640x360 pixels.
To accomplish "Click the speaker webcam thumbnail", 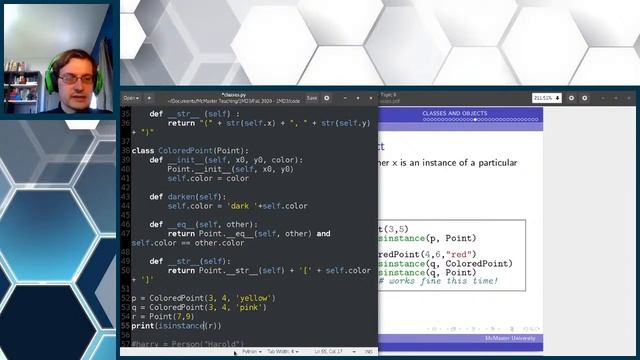I will [x=58, y=58].
